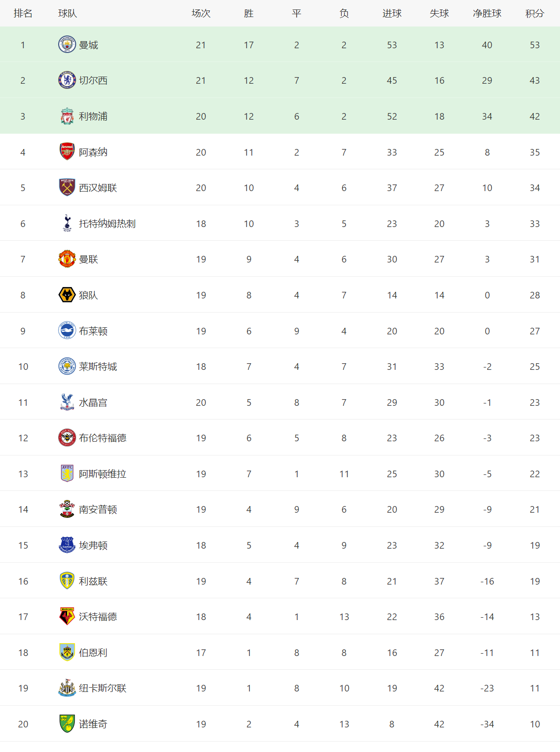The image size is (560, 752).
Task: Click the Norwich City crest
Action: coord(67,724)
